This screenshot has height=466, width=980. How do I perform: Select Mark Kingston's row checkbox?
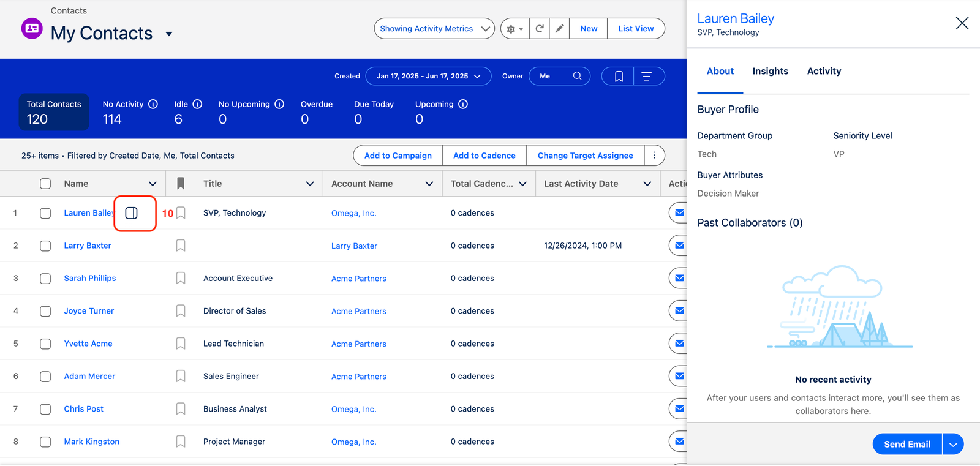45,442
